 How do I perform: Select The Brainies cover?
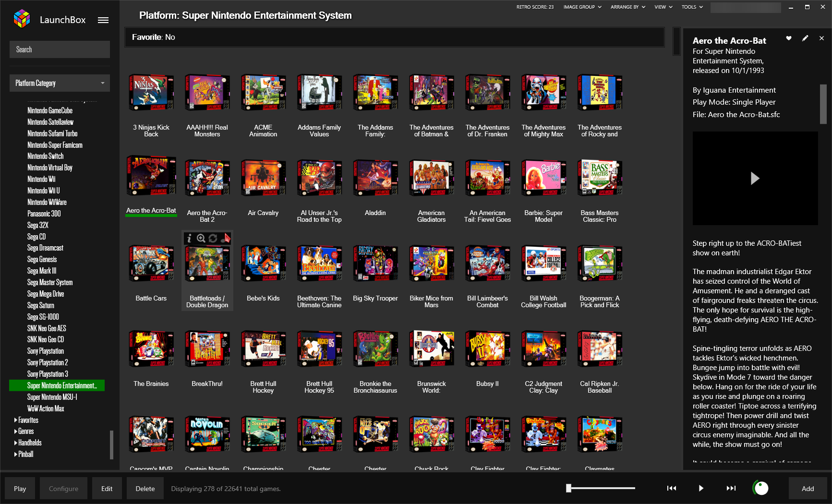point(151,349)
